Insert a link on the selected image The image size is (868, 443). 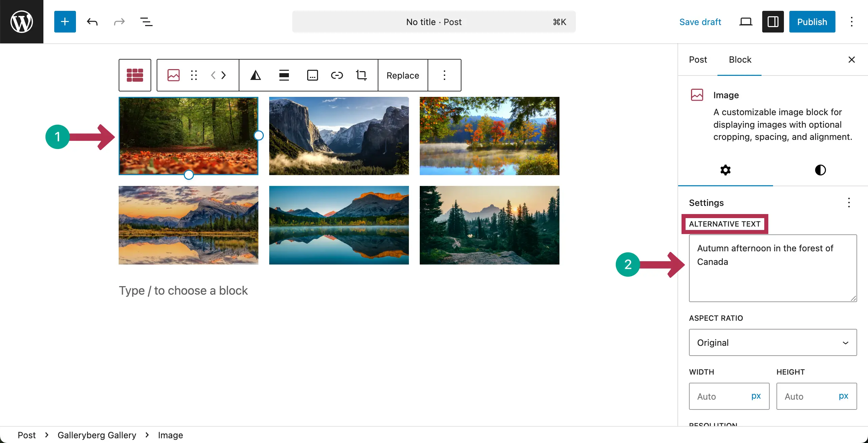pos(337,75)
